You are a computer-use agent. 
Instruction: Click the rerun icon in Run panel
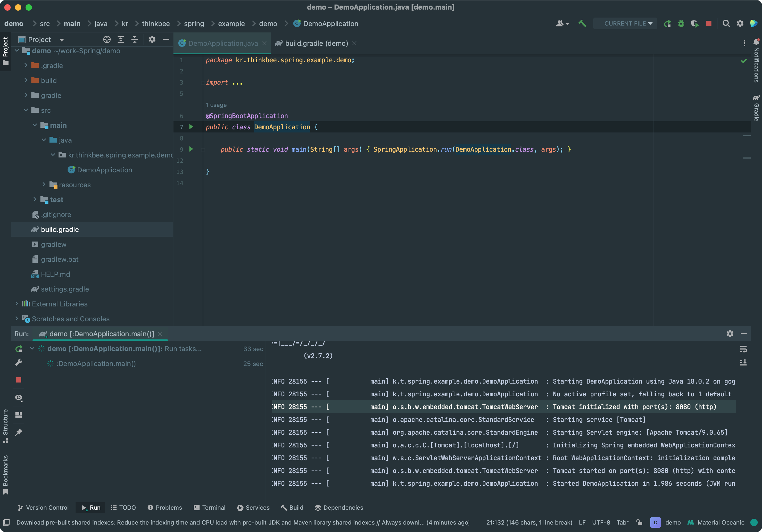tap(19, 349)
